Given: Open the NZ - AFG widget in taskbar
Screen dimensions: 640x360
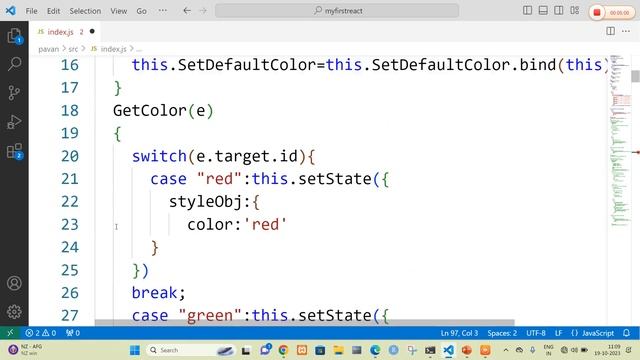Looking at the screenshot, I should (25, 350).
